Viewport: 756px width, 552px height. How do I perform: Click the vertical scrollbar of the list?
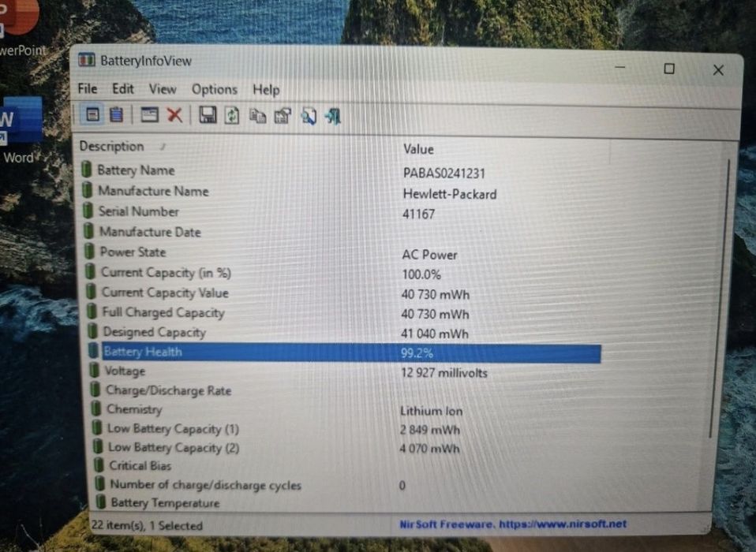tap(720, 299)
